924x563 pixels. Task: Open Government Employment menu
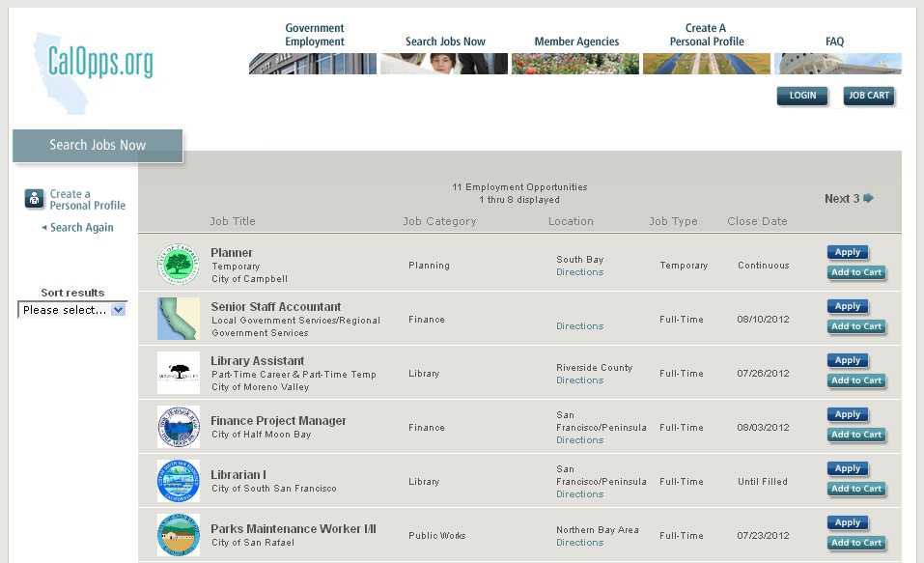[315, 35]
